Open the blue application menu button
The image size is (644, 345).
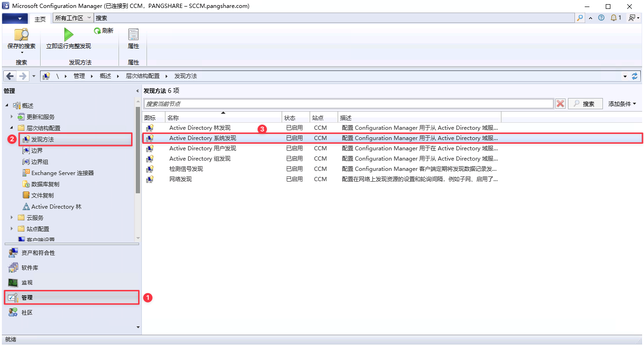pos(15,18)
